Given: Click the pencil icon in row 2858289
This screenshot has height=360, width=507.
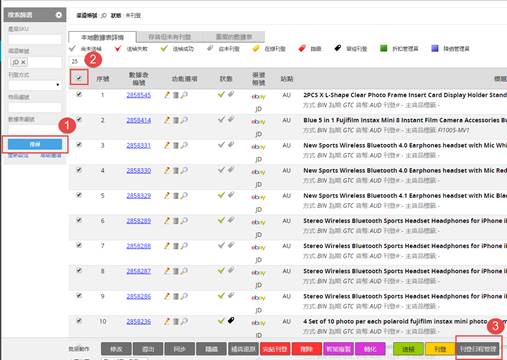Looking at the screenshot, I should 167,221.
